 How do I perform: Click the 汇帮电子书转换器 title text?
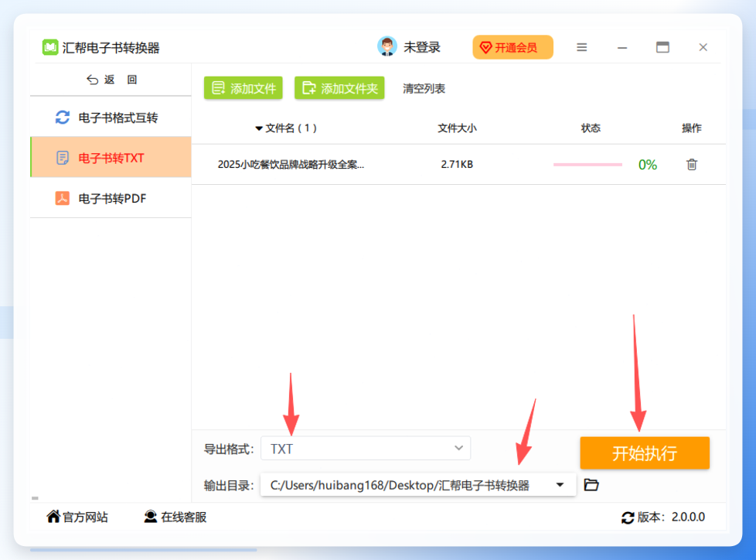(111, 48)
